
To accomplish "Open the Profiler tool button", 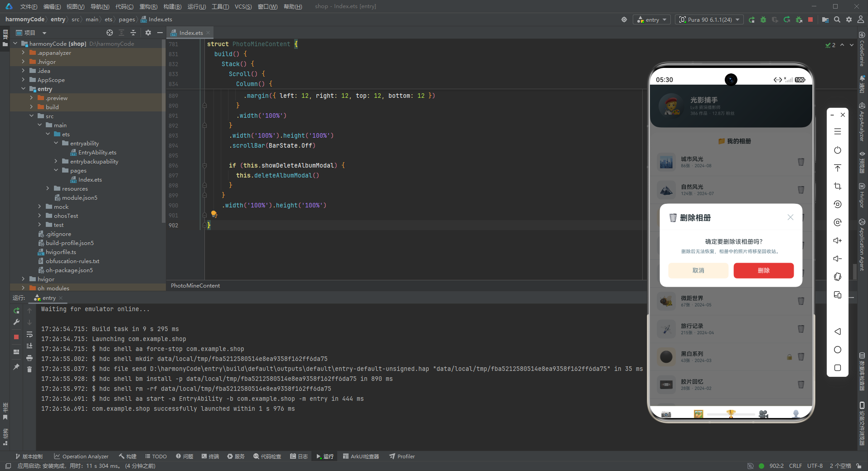I will (x=402, y=457).
